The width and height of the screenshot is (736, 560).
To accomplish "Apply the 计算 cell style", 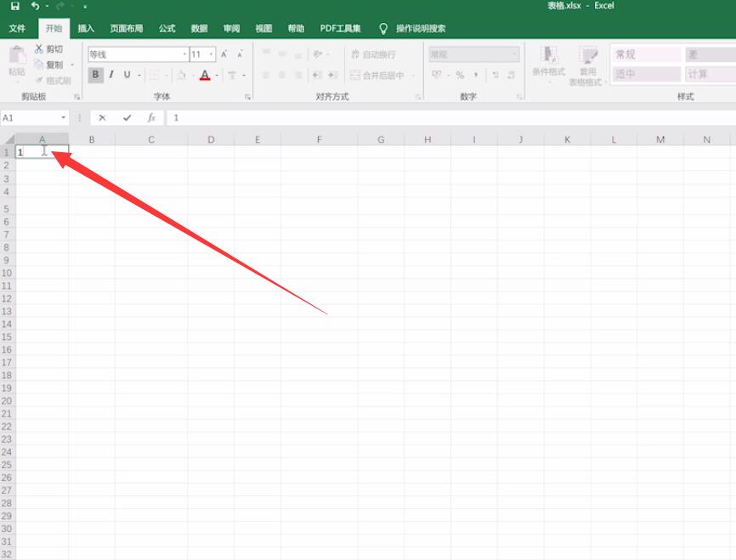I will tap(711, 74).
